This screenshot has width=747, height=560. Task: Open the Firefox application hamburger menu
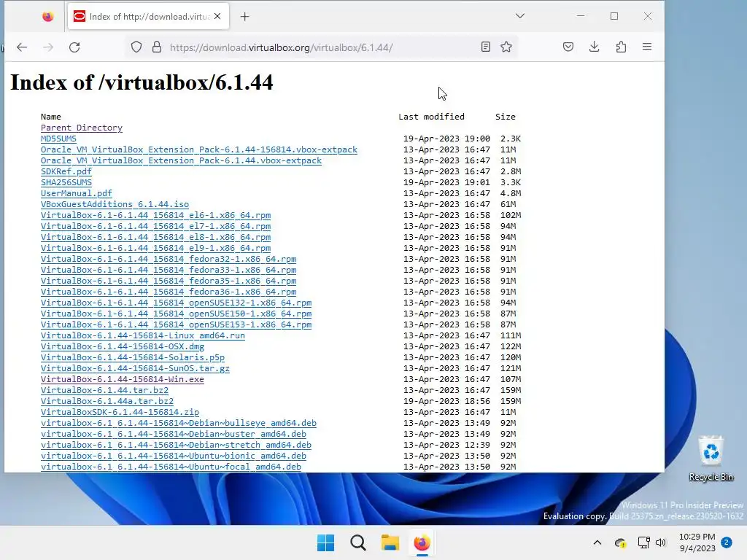(647, 47)
